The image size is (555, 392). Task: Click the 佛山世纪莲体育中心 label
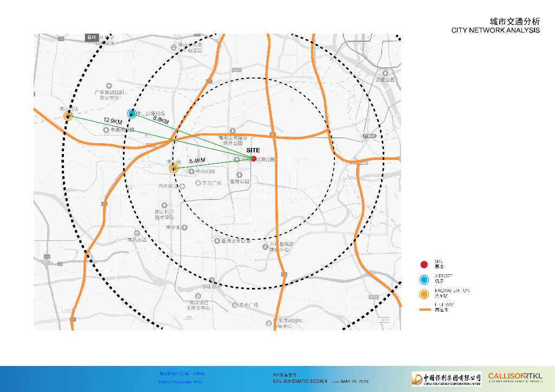click(x=198, y=305)
